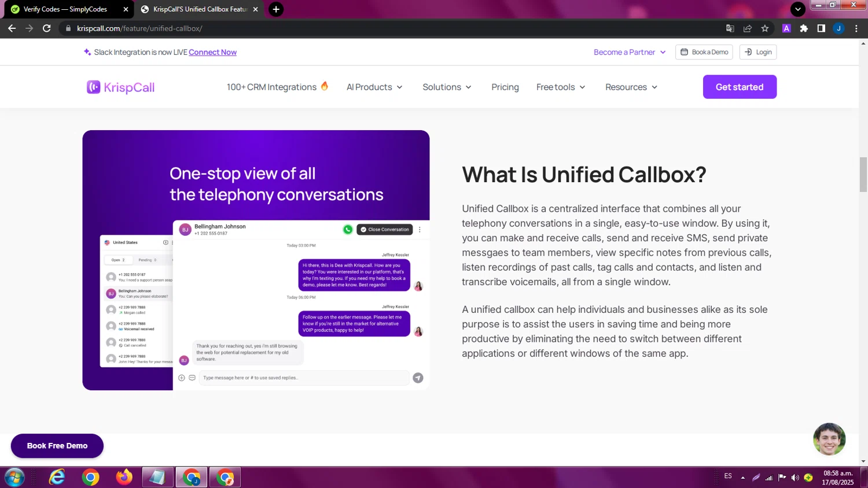Open the browser extensions puzzle icon
Viewport: 868px width, 488px height.
point(804,28)
